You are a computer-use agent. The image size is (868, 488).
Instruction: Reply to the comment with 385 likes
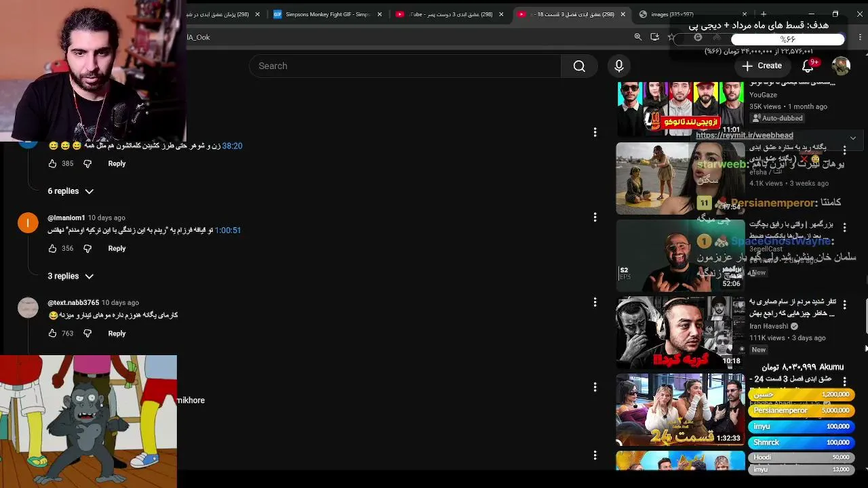pyautogui.click(x=117, y=163)
